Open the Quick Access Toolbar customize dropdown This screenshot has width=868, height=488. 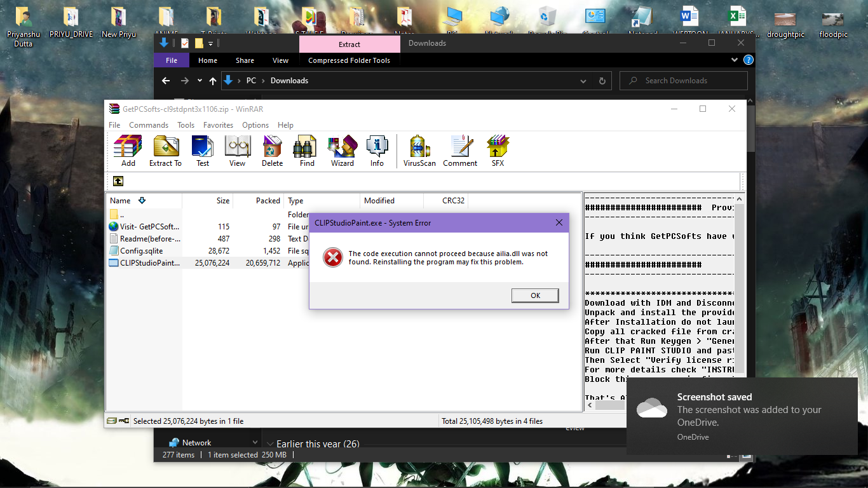(210, 43)
